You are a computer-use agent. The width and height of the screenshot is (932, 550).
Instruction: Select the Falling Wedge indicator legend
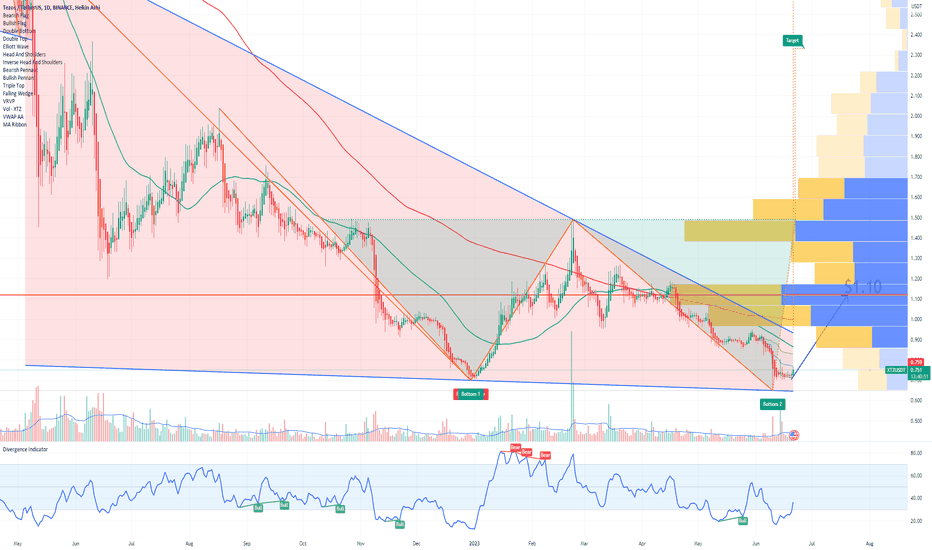click(18, 93)
